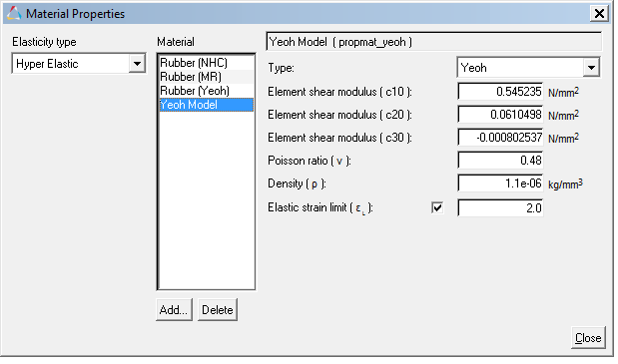Select the Hyper Elastic combo box
The image size is (618, 364).
tap(79, 64)
